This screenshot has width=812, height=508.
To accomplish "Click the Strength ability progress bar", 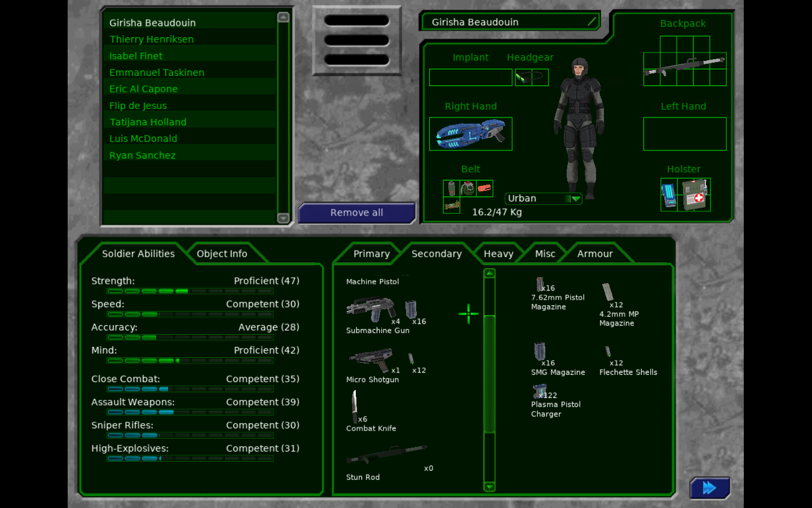I will click(190, 291).
